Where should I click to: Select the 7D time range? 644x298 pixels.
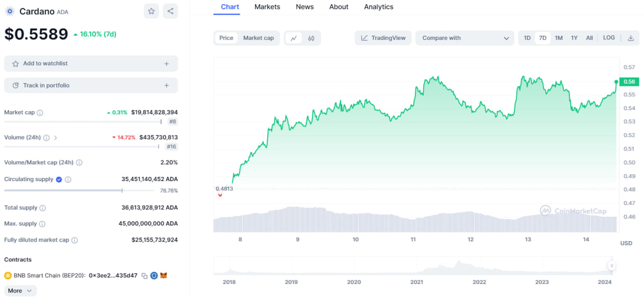542,38
